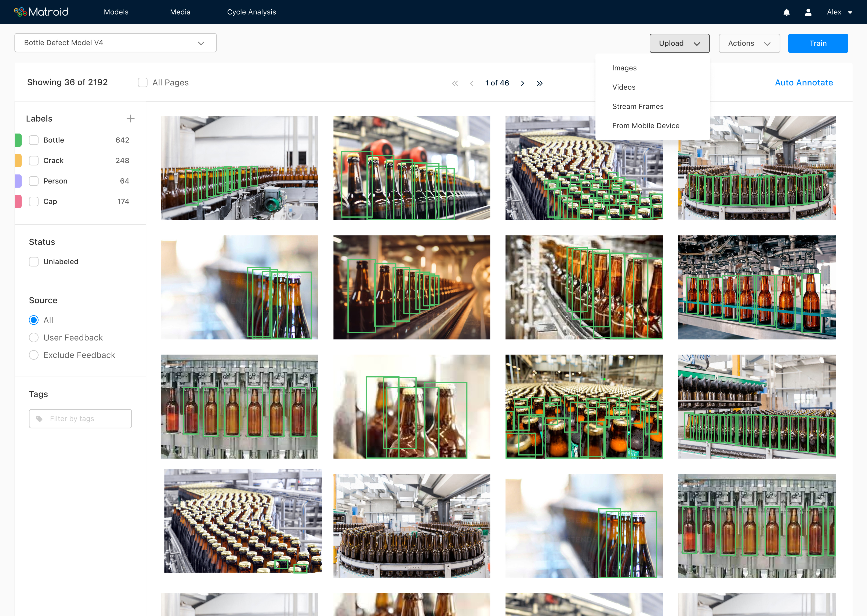
Task: Go to next page arrow
Action: tap(523, 83)
